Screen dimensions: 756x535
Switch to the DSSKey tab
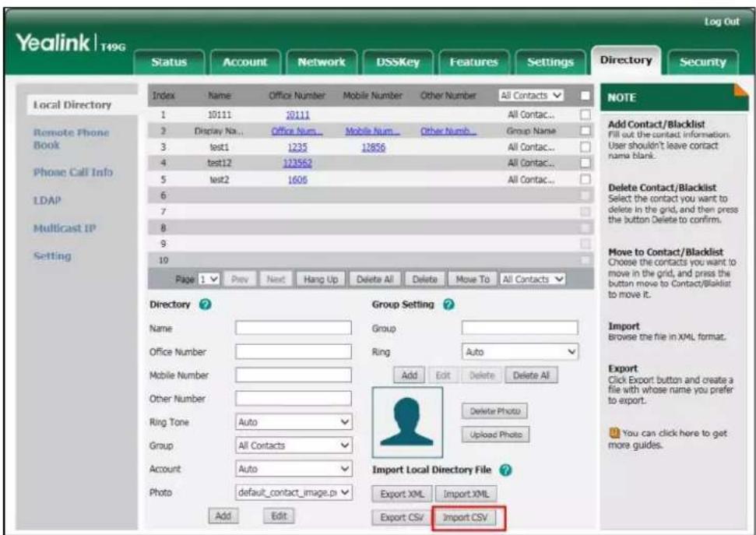click(x=398, y=62)
